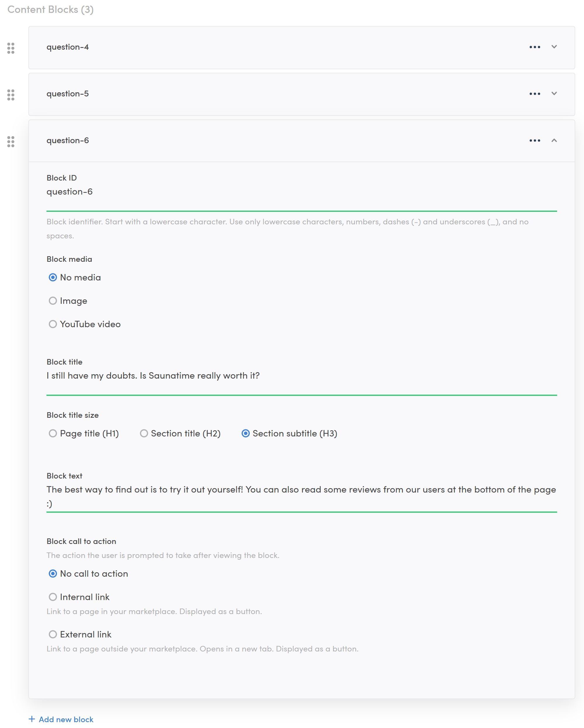The image size is (584, 728).
Task: Click into the Block ID field
Action: (301, 192)
